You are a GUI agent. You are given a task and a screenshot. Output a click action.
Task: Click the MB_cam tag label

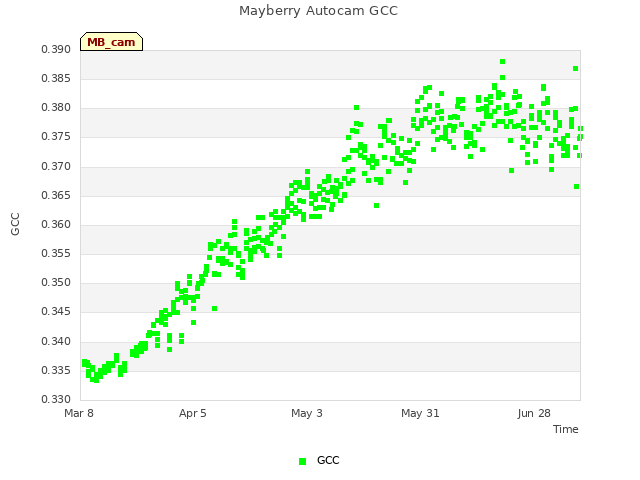point(111,42)
